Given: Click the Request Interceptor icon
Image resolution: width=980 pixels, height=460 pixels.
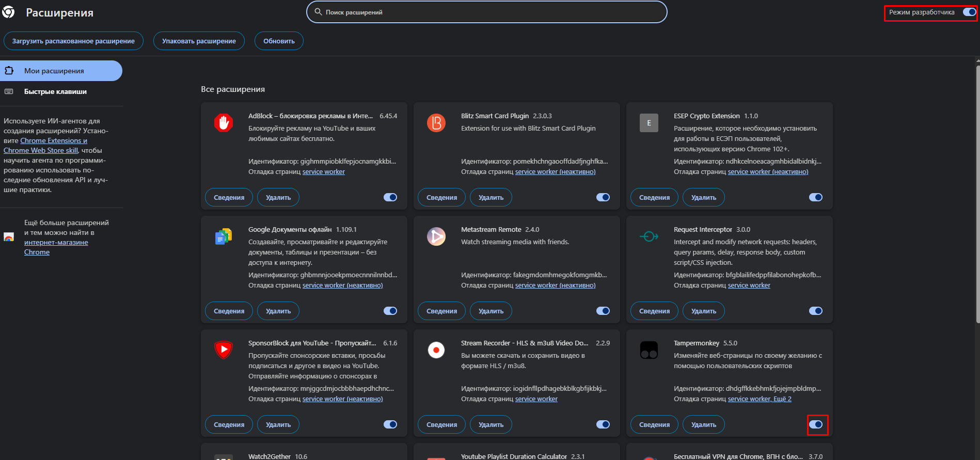Looking at the screenshot, I should [649, 236].
